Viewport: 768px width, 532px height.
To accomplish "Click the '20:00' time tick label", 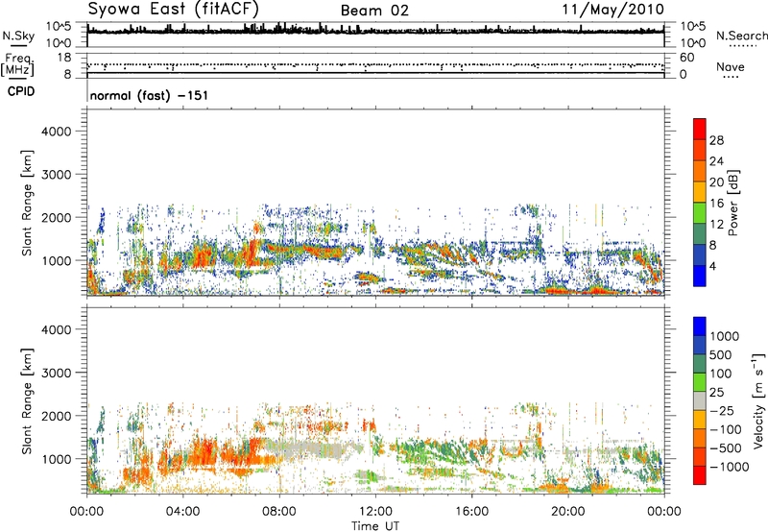I will click(568, 512).
